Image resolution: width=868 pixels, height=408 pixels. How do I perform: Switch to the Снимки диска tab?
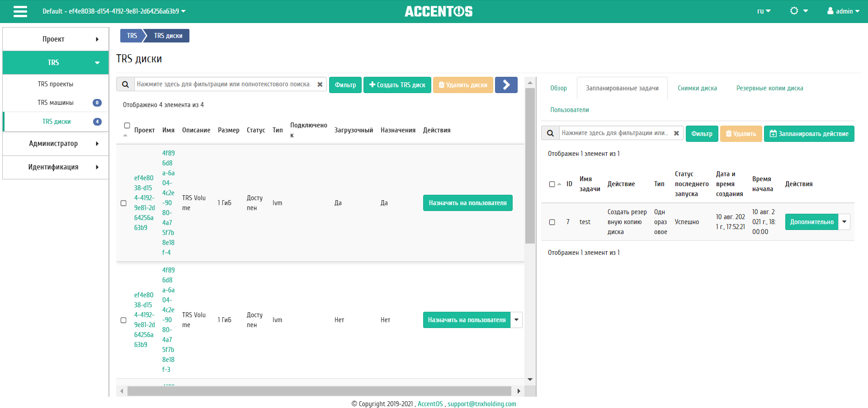coord(697,88)
